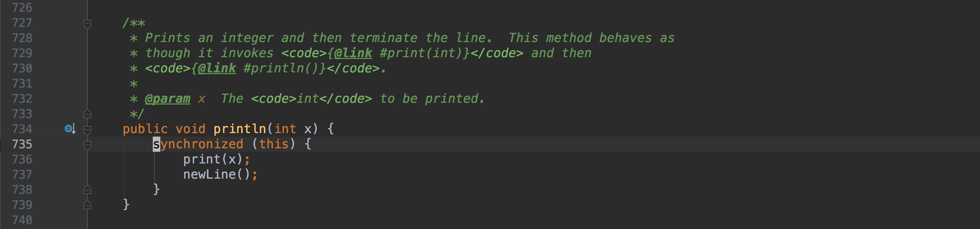
Task: Click the println method name in the declaration
Action: pos(239,129)
